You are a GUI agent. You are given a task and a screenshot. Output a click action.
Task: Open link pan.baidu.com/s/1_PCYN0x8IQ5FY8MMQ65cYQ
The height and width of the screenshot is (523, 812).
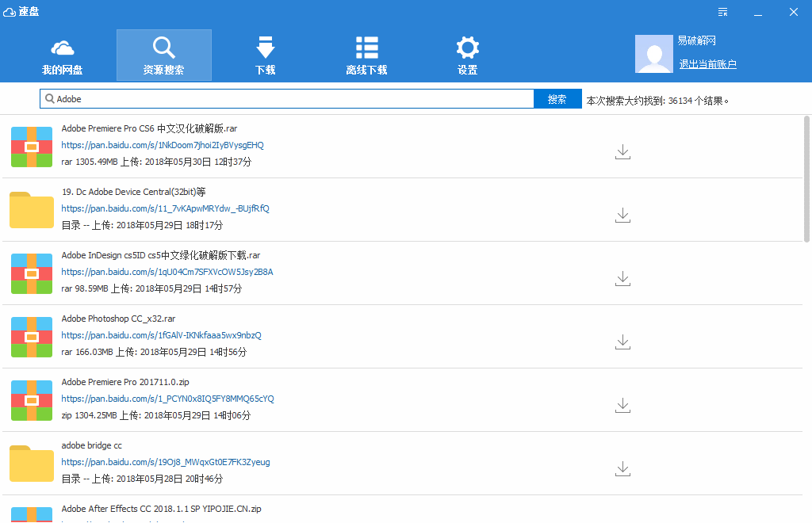point(168,399)
